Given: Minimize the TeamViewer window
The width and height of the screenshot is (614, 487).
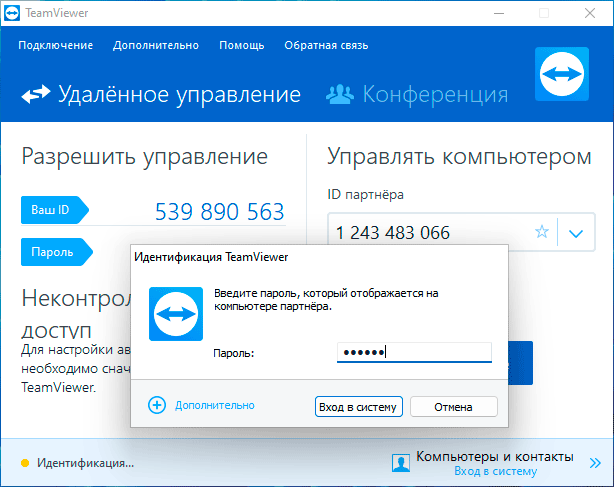Looking at the screenshot, I should click(x=499, y=13).
